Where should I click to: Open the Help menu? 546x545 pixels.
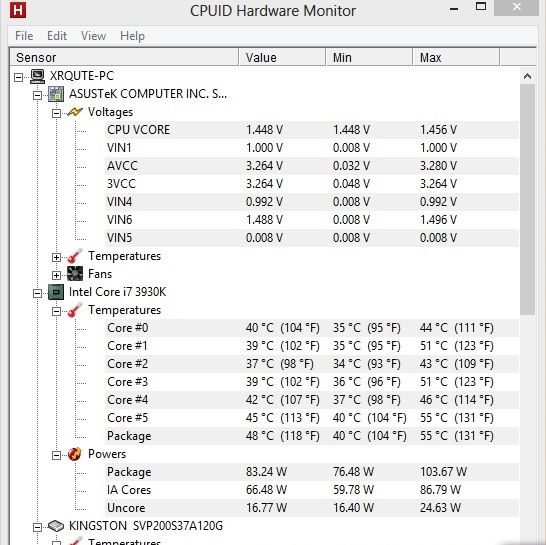132,36
